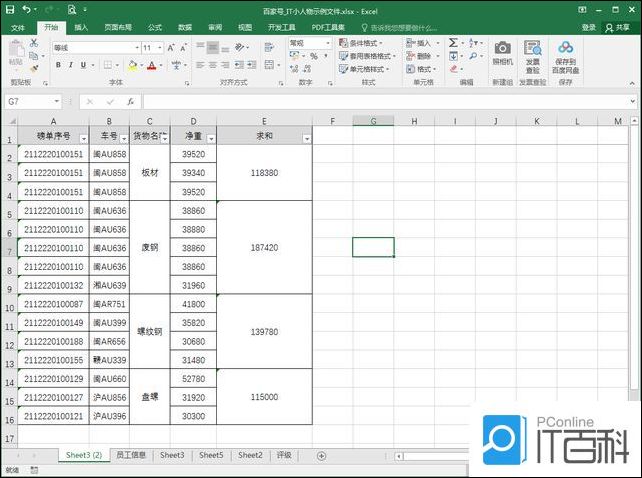Toggle Italic formatting
Viewport: 642px width, 478px height.
pos(70,65)
